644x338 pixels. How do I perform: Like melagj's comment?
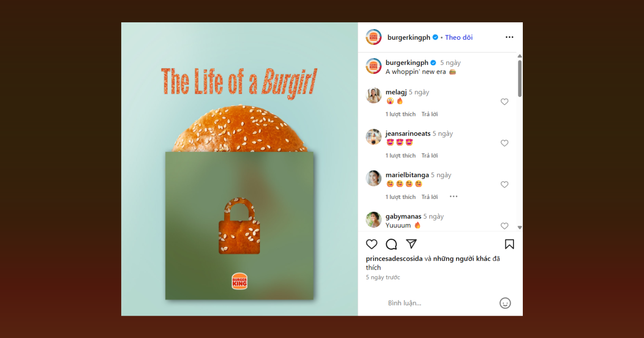click(504, 102)
